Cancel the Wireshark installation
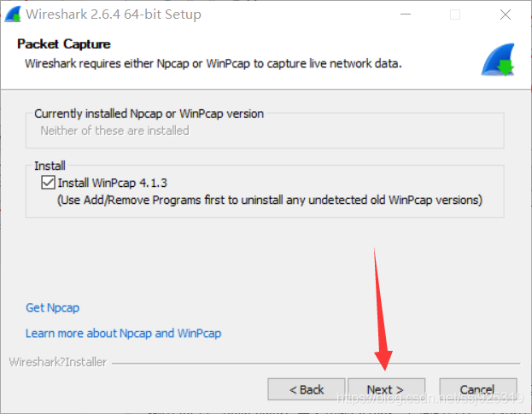Screen dimensions: 532x414 478,389
